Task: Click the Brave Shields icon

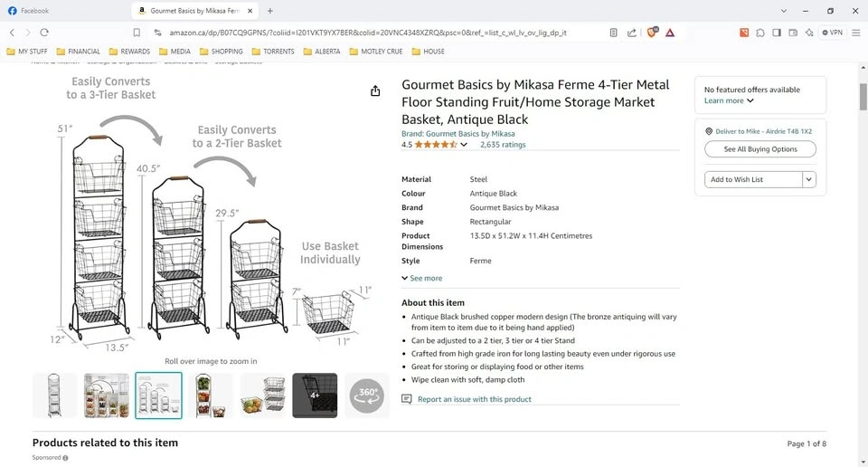Action: [652, 33]
